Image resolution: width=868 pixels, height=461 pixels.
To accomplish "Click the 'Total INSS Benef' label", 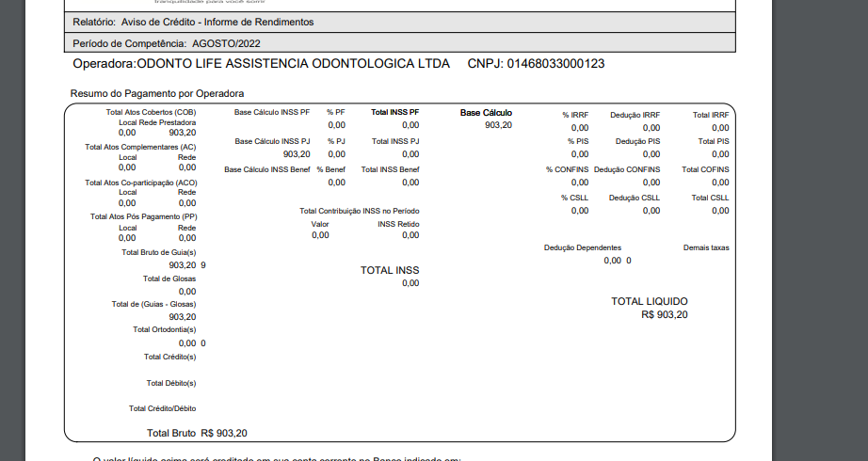I will (x=391, y=170).
